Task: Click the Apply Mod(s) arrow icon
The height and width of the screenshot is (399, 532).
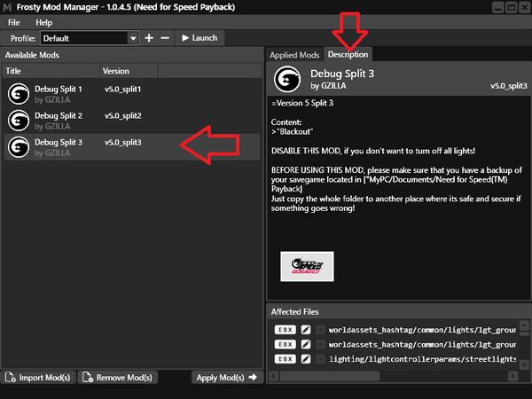Action: [253, 377]
